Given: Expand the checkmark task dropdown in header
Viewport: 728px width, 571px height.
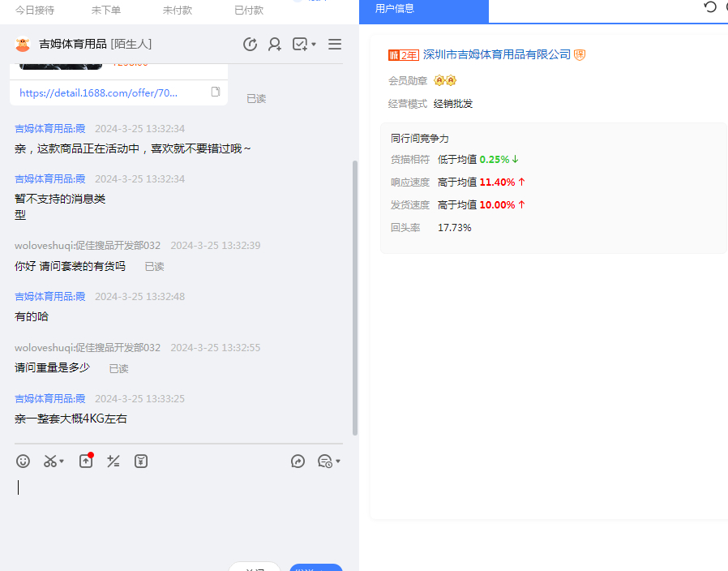Looking at the screenshot, I should pos(314,45).
